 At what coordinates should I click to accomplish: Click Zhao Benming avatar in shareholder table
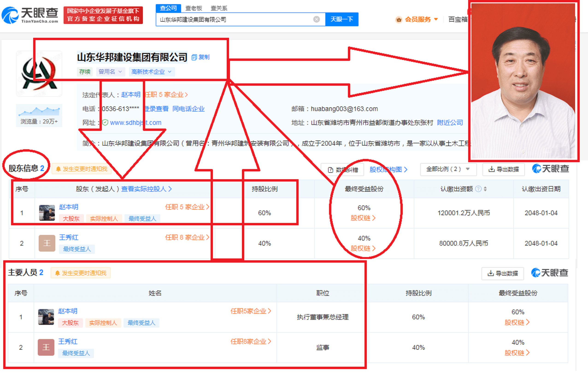47,213
